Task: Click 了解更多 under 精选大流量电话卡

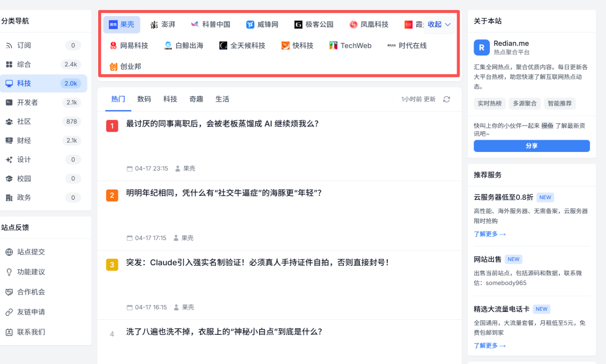Action: coord(489,346)
